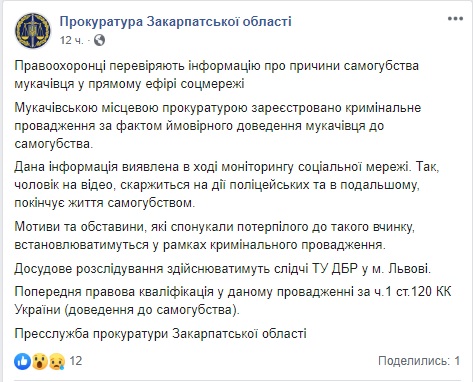Click the blue Like reaction icon
The height and width of the screenshot is (382, 473).
pos(22,361)
